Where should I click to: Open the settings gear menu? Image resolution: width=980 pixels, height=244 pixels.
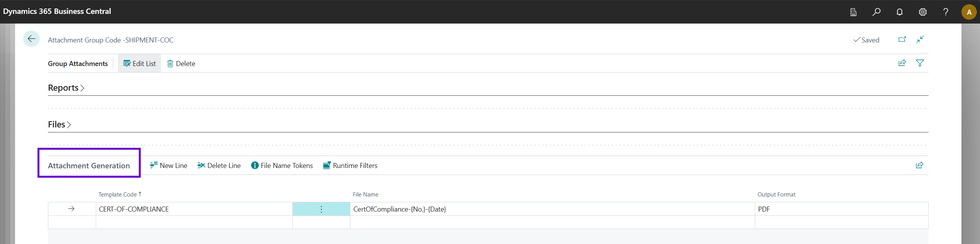922,12
